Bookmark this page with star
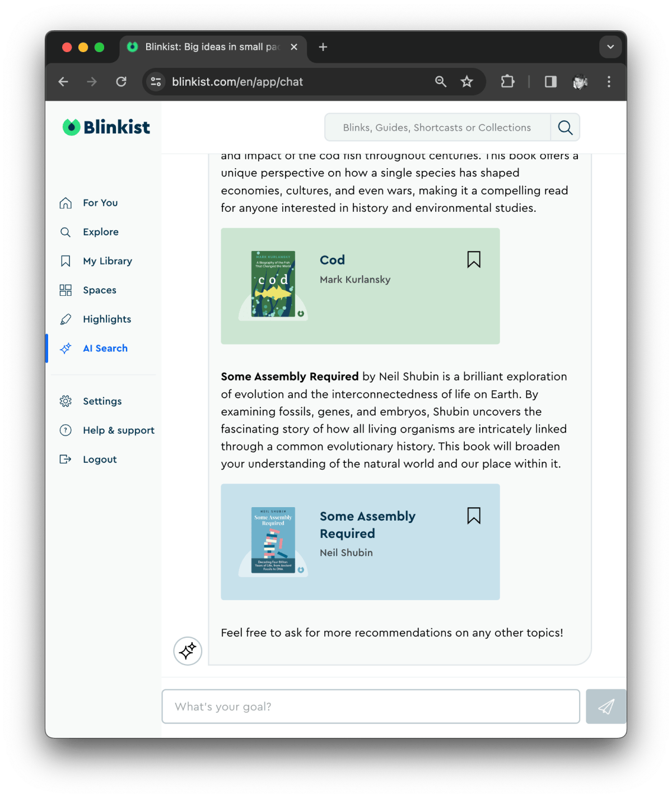This screenshot has height=798, width=672. point(466,82)
